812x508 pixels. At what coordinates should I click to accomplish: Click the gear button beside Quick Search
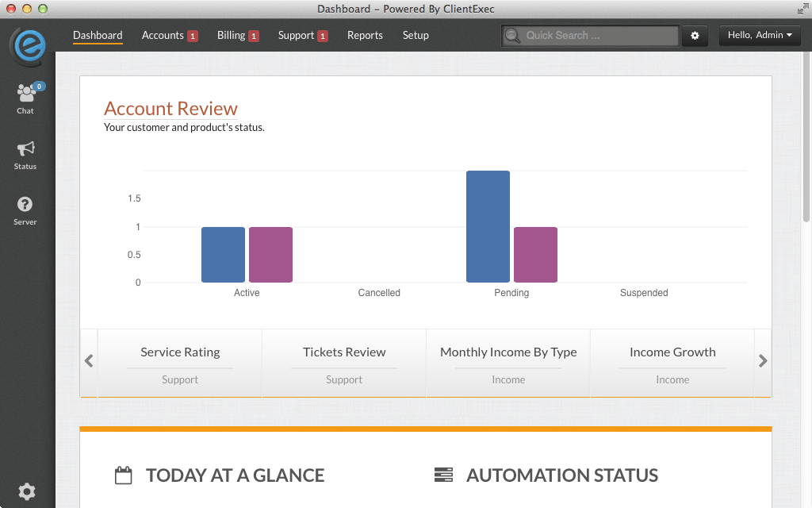click(695, 36)
